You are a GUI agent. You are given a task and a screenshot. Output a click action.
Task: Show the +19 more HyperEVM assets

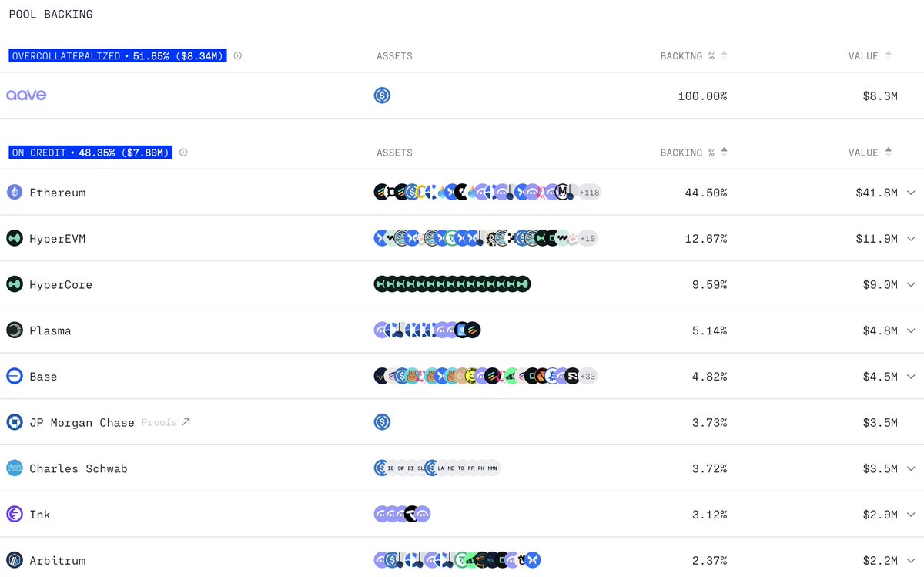588,239
